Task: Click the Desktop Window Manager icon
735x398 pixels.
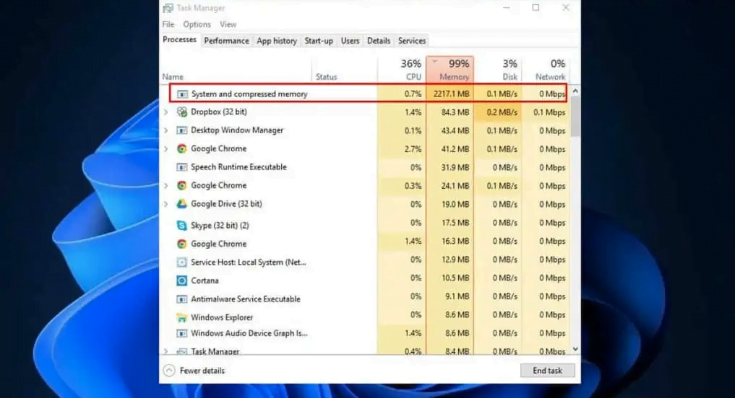Action: pyautogui.click(x=182, y=130)
